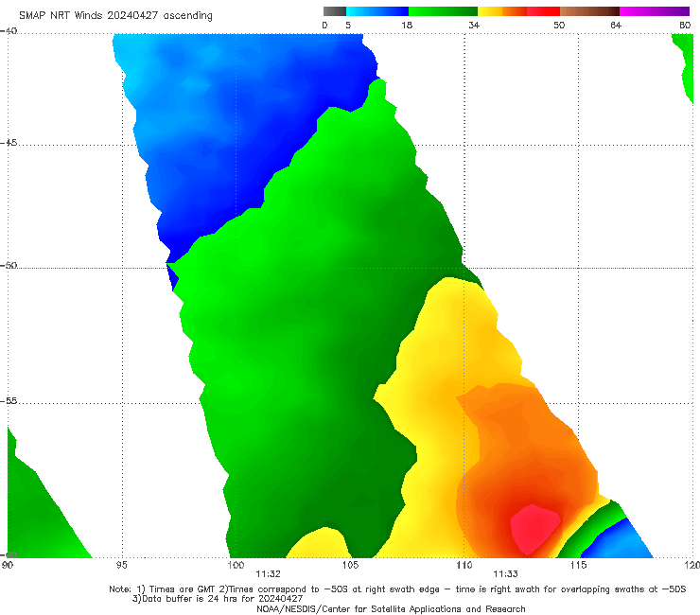
Task: Click the red segment of the colorbar
Action: 543,11
